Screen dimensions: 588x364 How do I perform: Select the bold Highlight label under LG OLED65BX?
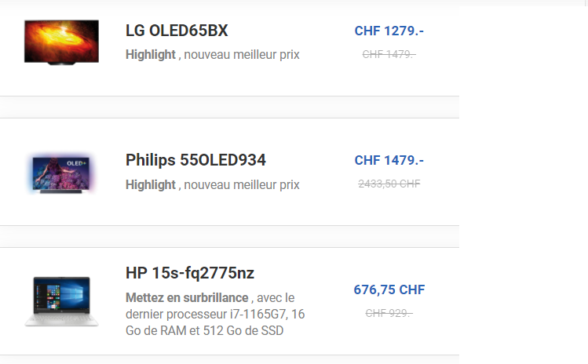click(151, 55)
